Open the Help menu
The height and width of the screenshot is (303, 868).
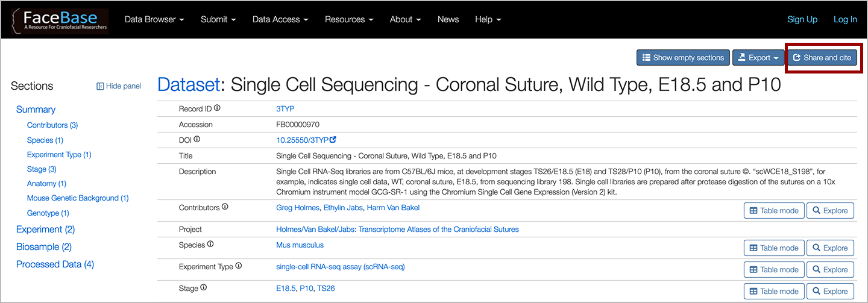(488, 19)
